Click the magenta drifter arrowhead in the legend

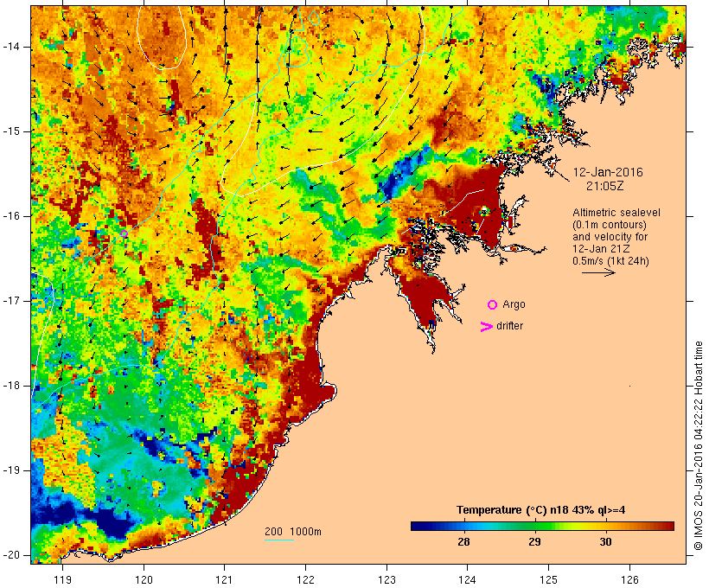click(487, 327)
